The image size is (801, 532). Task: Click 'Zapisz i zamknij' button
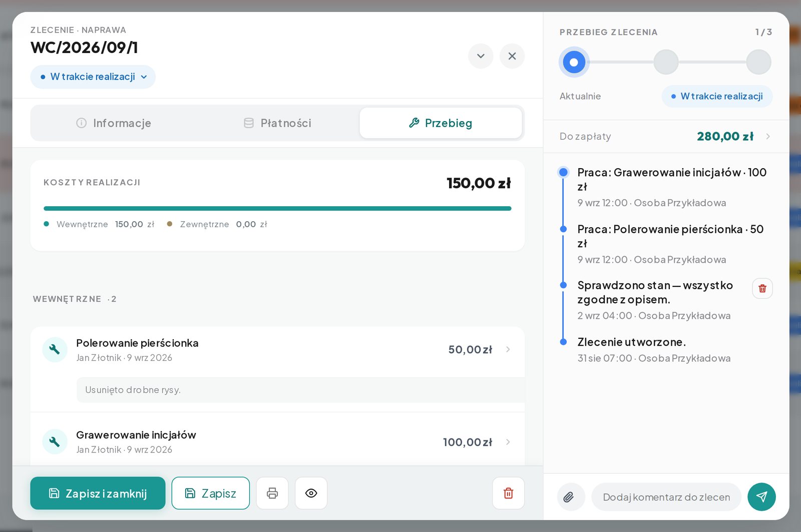coord(98,493)
